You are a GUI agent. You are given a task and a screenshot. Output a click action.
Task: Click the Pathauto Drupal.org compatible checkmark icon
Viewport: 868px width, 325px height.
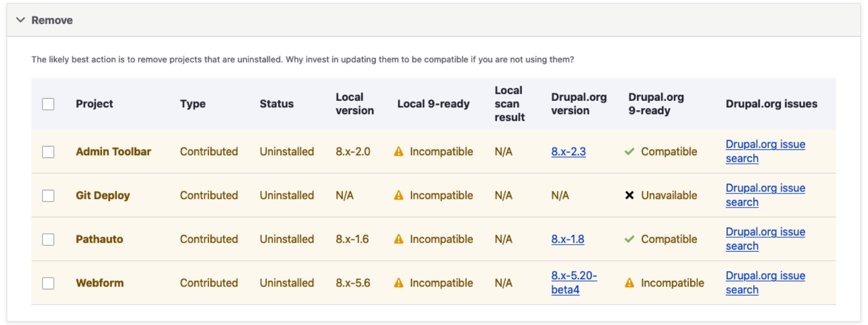pyautogui.click(x=629, y=239)
